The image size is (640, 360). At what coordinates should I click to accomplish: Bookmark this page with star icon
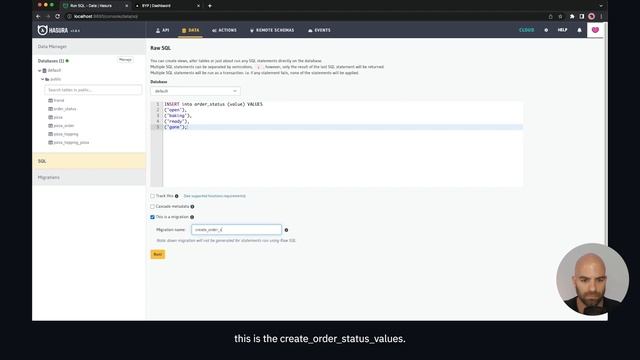point(560,16)
